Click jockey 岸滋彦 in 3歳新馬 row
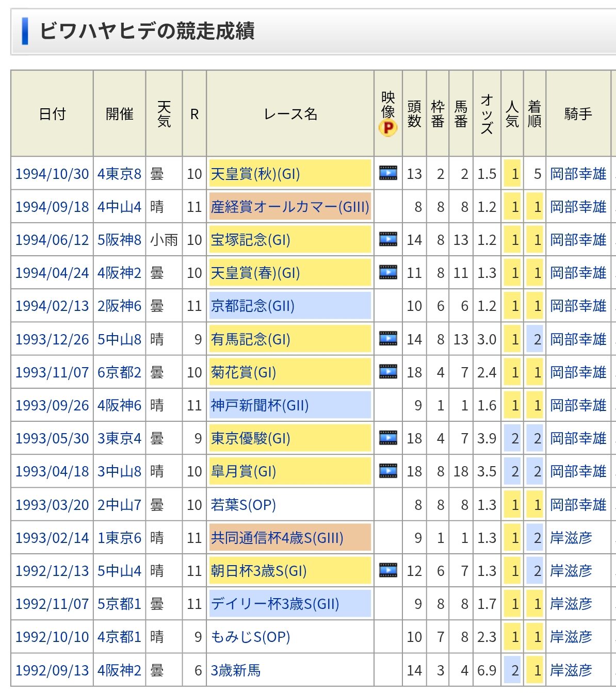616x693 pixels. point(571,670)
